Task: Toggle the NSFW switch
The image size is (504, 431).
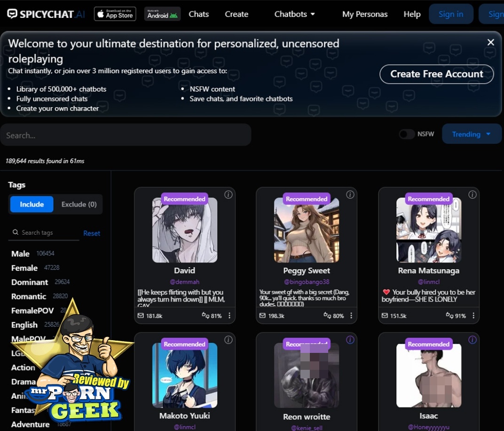Action: coord(407,134)
